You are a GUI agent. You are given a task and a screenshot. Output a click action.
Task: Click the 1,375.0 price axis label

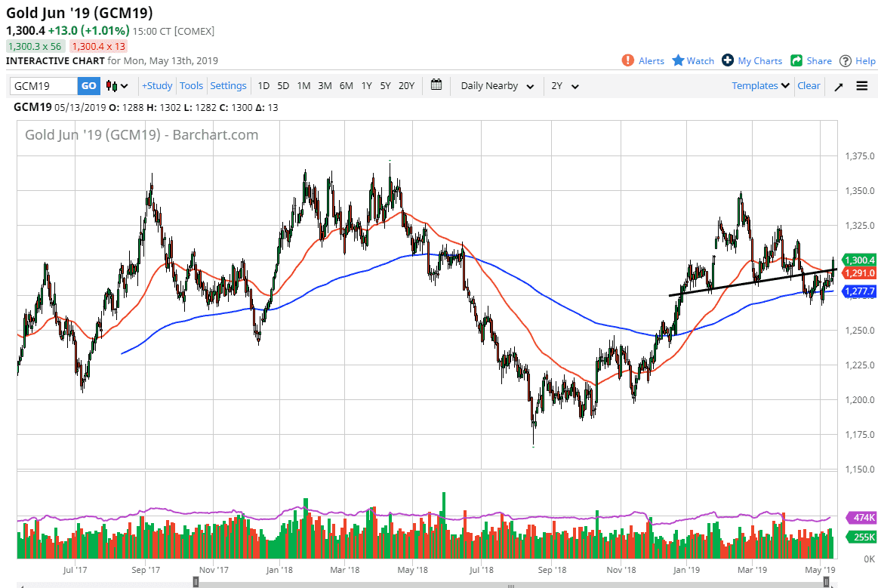click(x=860, y=156)
